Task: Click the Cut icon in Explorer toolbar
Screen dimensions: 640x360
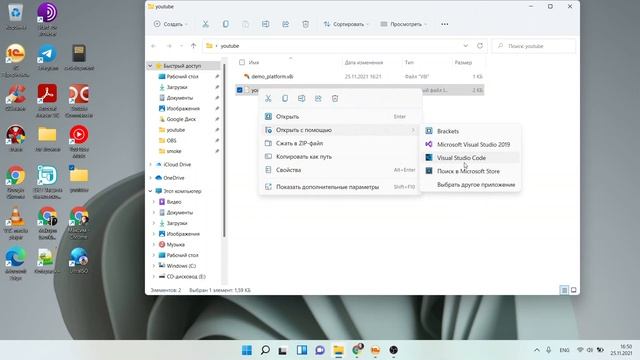Action: (x=205, y=24)
